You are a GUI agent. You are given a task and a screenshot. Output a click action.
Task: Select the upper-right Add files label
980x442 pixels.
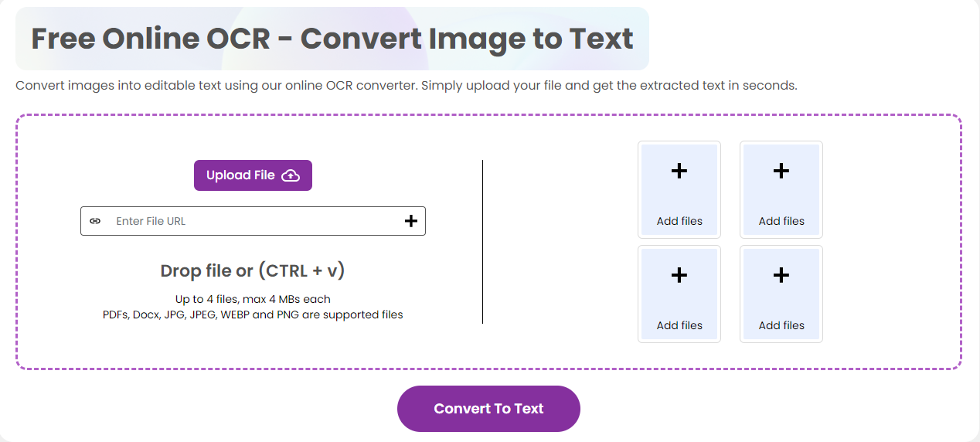[x=781, y=221]
